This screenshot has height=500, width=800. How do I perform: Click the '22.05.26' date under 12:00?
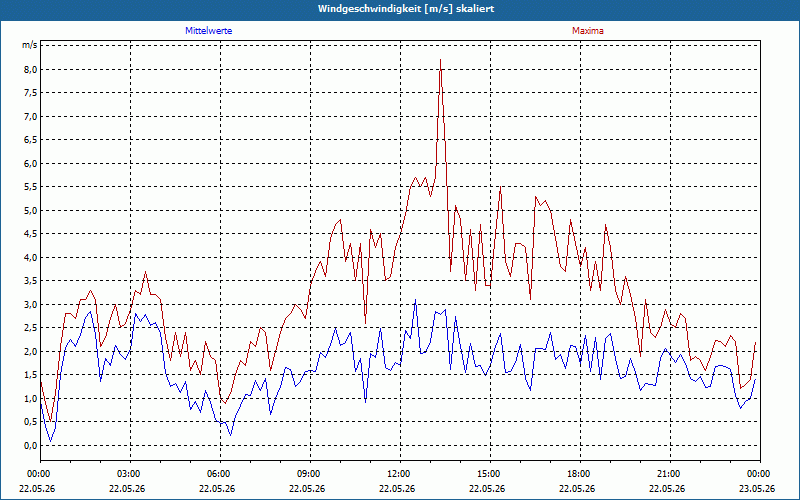pos(397,488)
